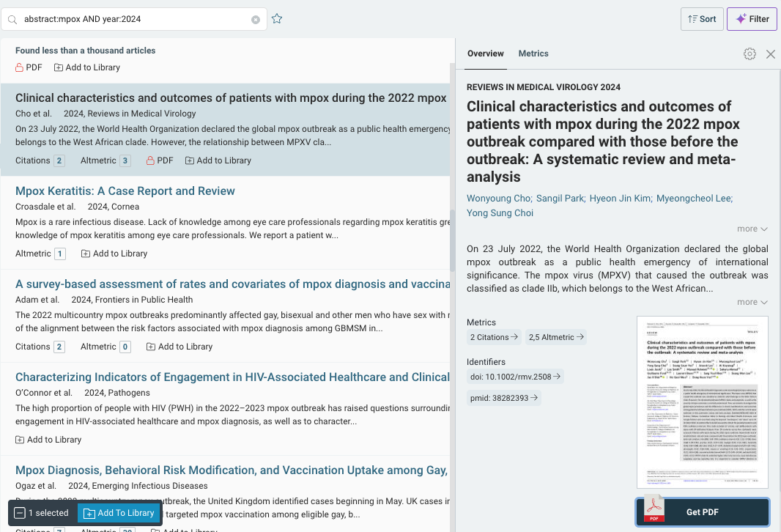Click the Add To Library button in the selection bar

pos(118,513)
